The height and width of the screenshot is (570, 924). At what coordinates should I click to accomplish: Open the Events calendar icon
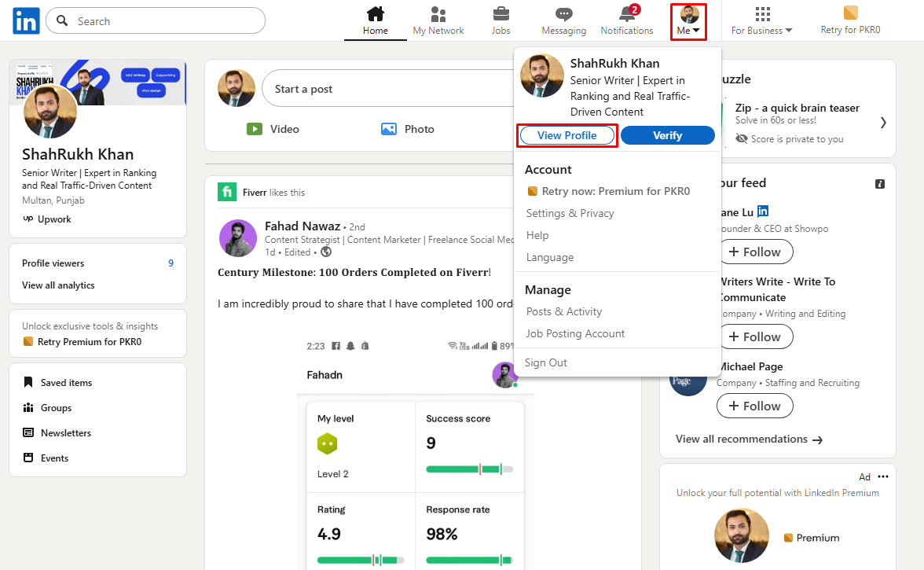click(27, 458)
